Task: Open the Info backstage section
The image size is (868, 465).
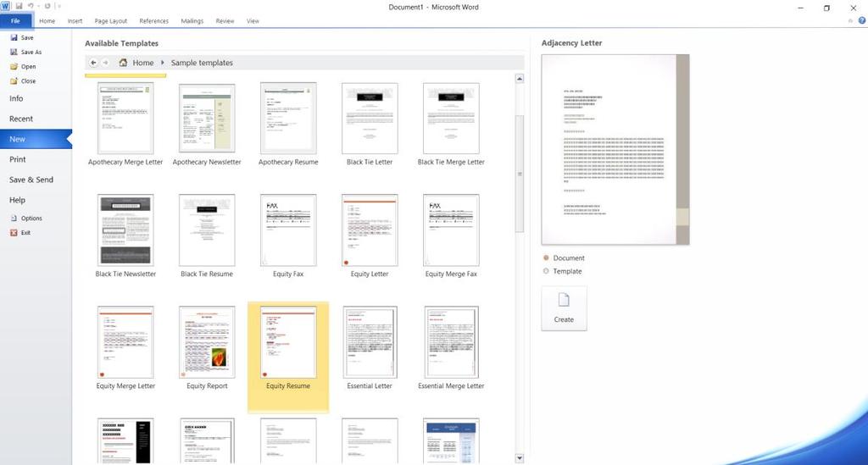Action: tap(16, 98)
